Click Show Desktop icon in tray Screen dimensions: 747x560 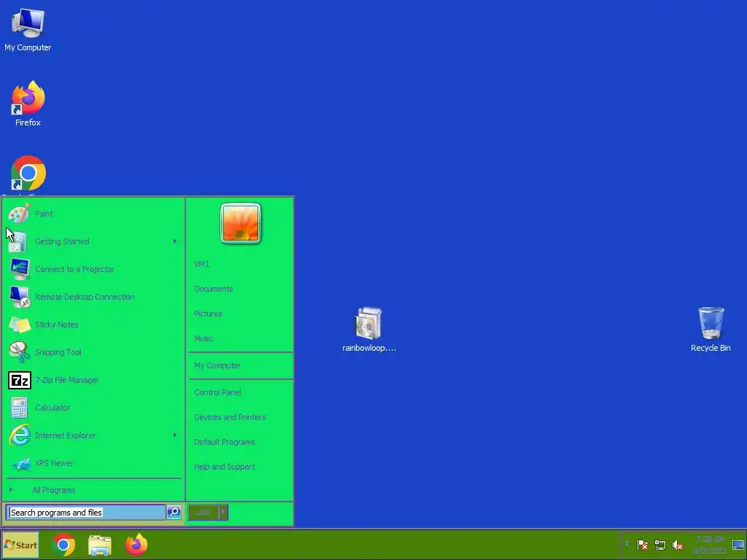coord(738,545)
